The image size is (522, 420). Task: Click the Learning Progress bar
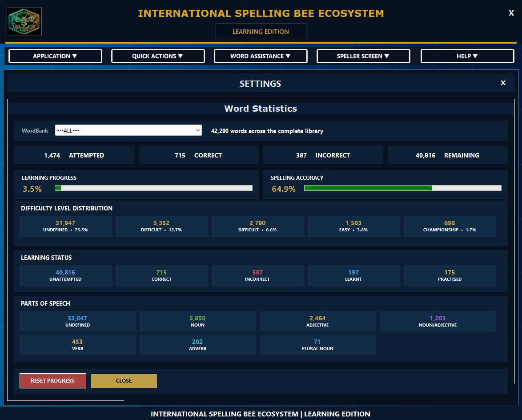[153, 188]
